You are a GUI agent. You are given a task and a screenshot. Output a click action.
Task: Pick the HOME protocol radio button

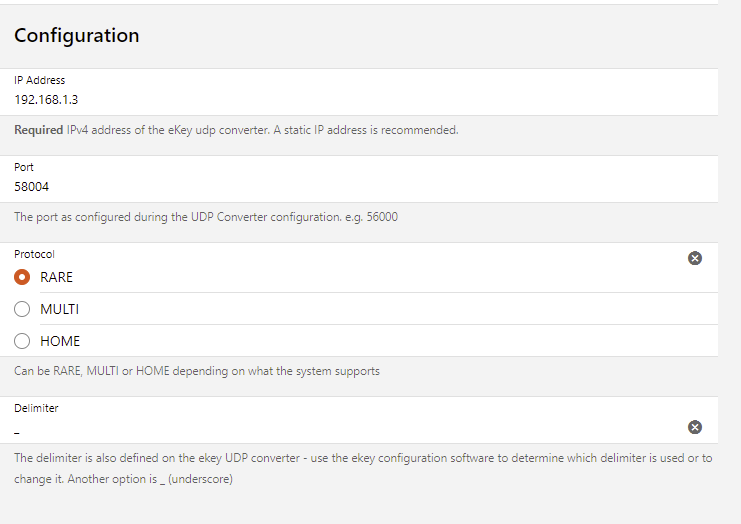[x=22, y=341]
